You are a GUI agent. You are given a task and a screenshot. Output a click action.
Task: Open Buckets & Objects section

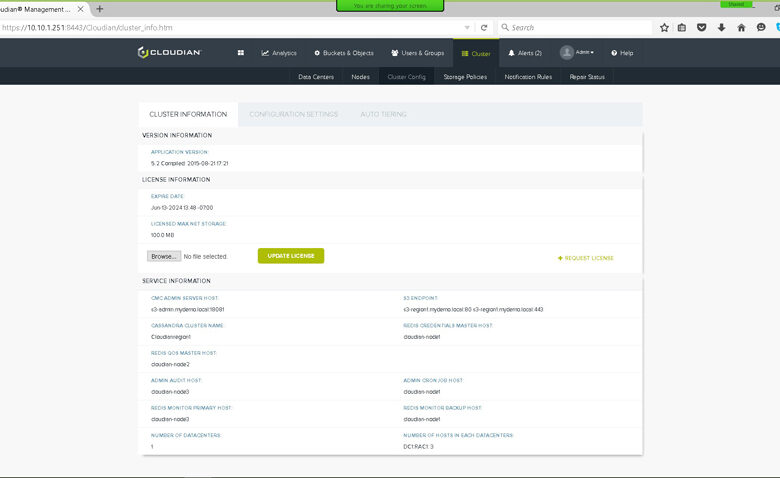[x=344, y=53]
